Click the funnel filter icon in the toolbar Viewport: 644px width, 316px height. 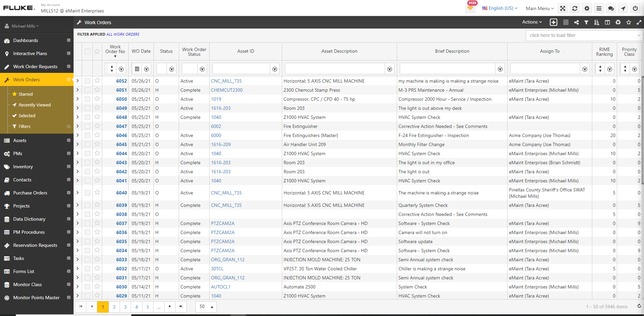tap(587, 22)
